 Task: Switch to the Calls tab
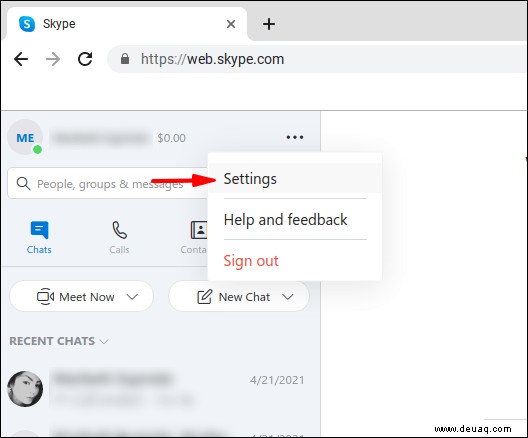[x=119, y=237]
